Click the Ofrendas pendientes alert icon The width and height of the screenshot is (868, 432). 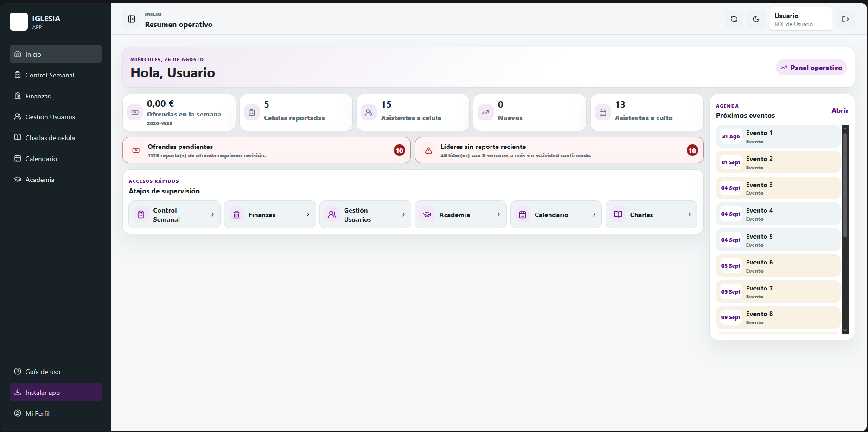(x=136, y=150)
